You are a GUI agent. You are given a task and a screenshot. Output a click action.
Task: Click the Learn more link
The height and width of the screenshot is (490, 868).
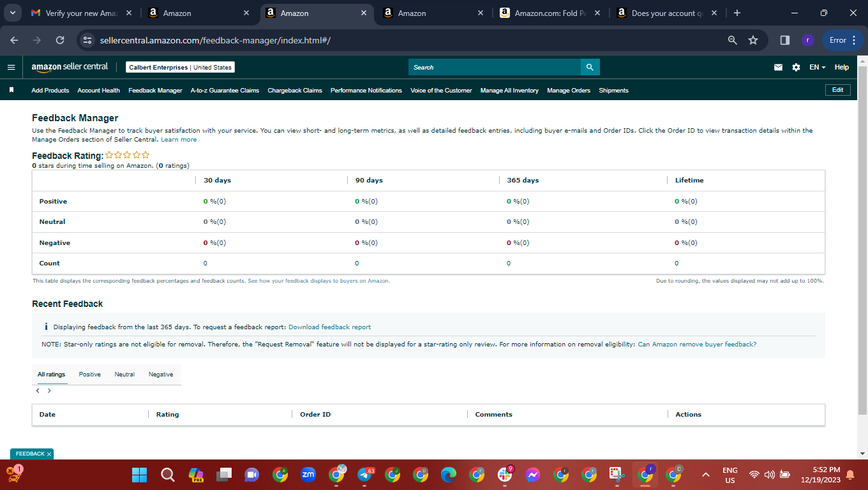[179, 139]
